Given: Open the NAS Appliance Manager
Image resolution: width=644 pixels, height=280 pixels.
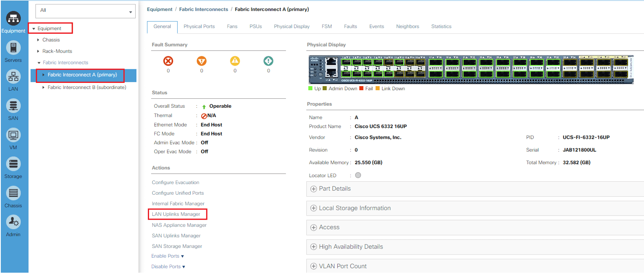Looking at the screenshot, I should coord(179,225).
